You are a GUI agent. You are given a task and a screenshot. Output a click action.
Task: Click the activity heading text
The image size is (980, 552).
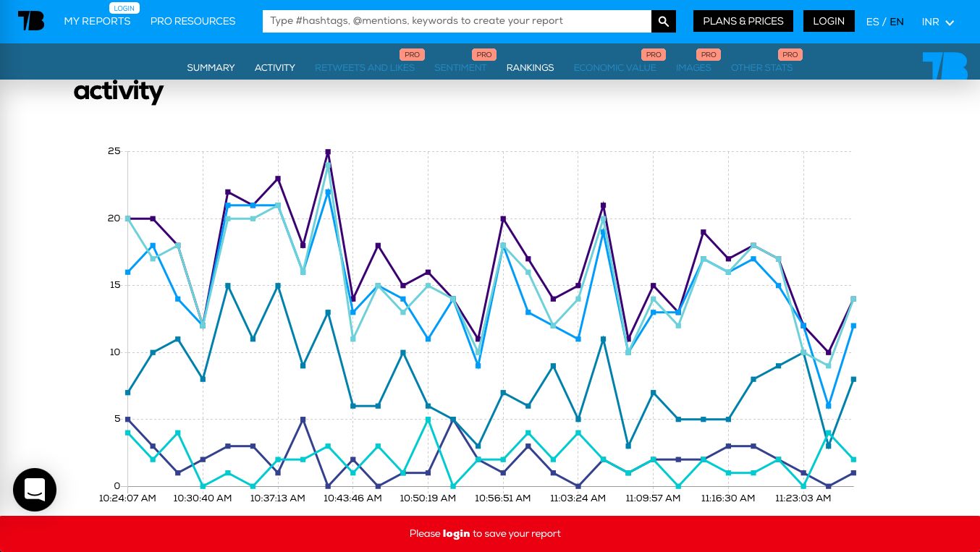[119, 92]
